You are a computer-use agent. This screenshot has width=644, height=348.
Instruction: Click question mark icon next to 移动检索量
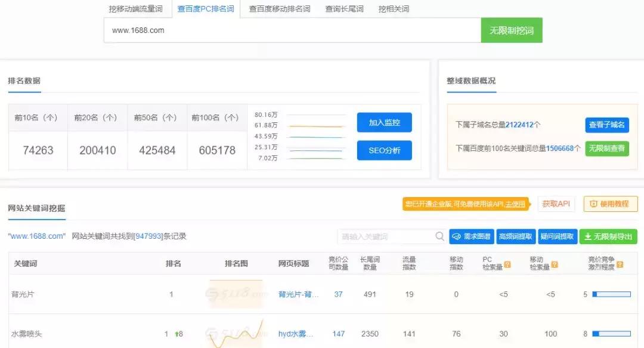(555, 264)
